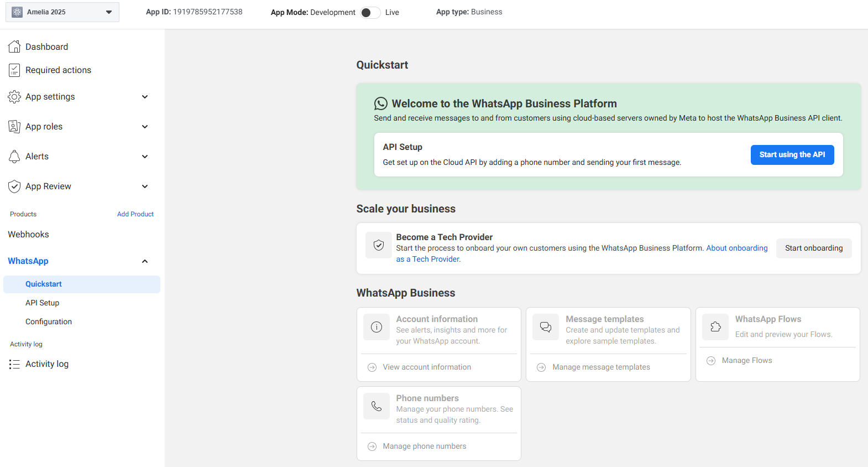Click the App type: Business label

pos(469,12)
